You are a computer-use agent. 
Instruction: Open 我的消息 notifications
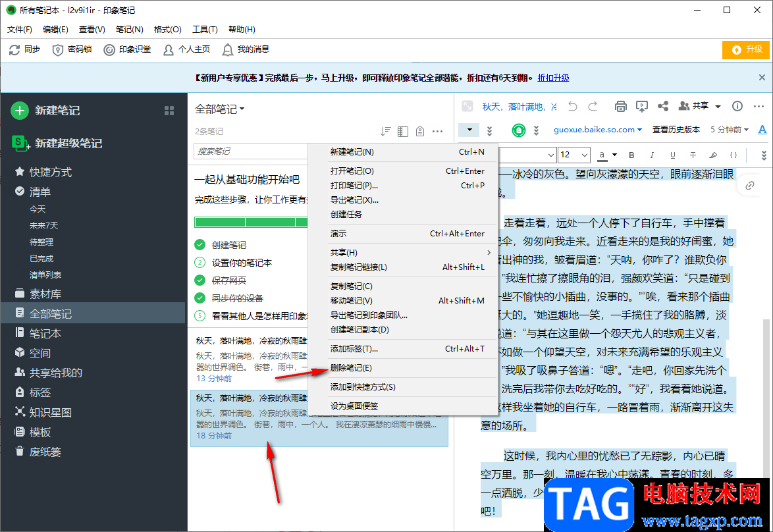click(x=246, y=49)
